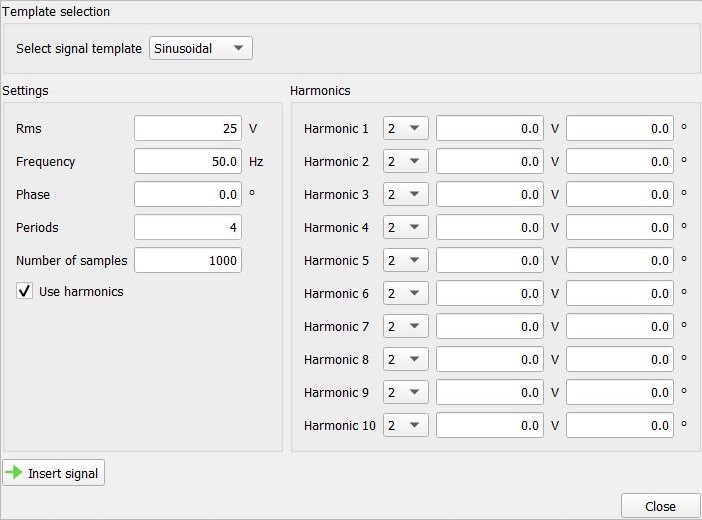
Task: Edit Harmonic 3 voltage amplitude field
Action: pyautogui.click(x=490, y=194)
